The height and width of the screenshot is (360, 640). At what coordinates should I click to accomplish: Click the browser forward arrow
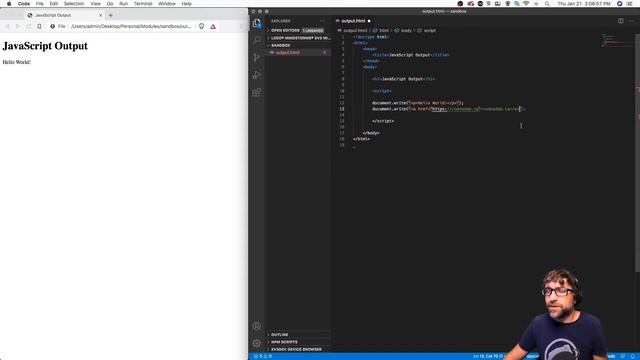coord(18,27)
